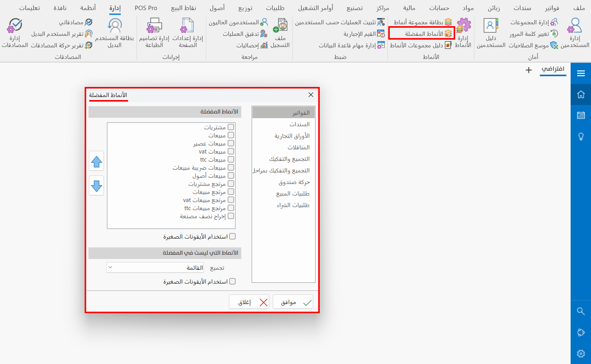The width and height of the screenshot is (591, 364).
Task: Click المستخدمون الحاليون review icon
Action: [263, 22]
